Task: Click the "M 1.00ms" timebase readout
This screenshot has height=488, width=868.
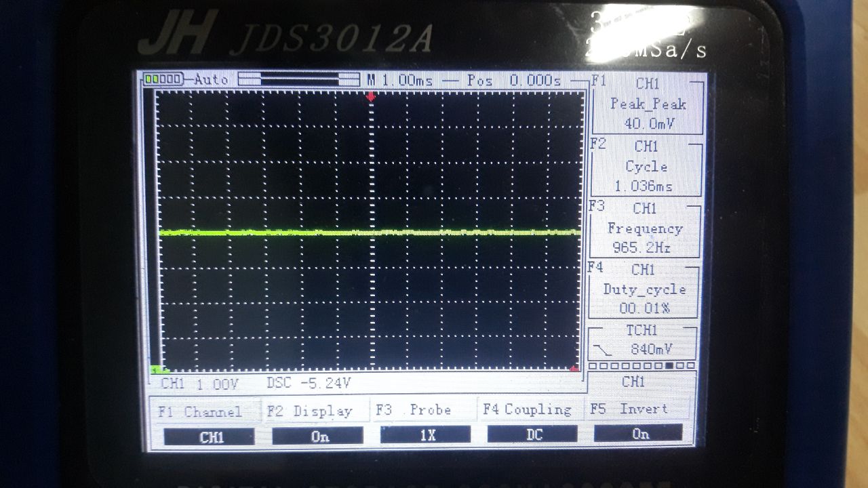Action: [400, 80]
